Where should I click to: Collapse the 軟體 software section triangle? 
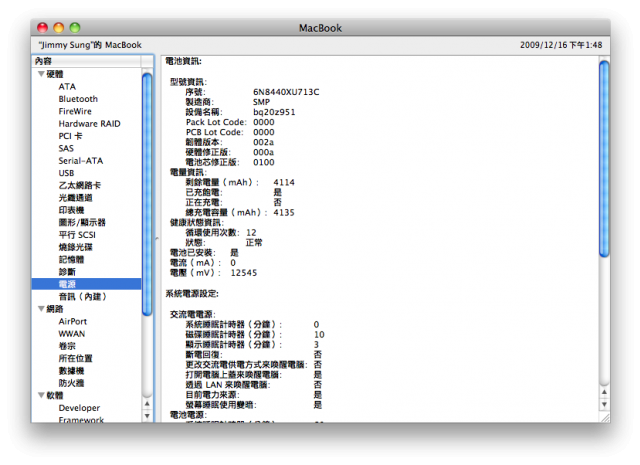41,395
